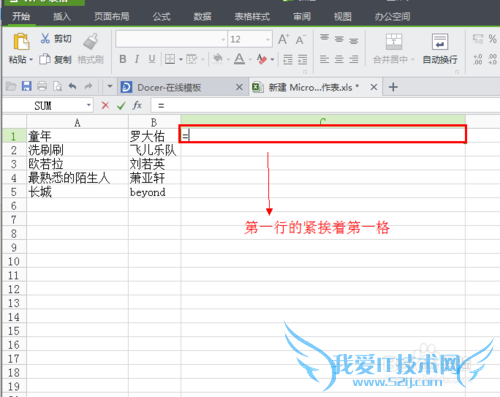Open the Name Box SUM dropdown
The image size is (500, 397).
(89, 105)
